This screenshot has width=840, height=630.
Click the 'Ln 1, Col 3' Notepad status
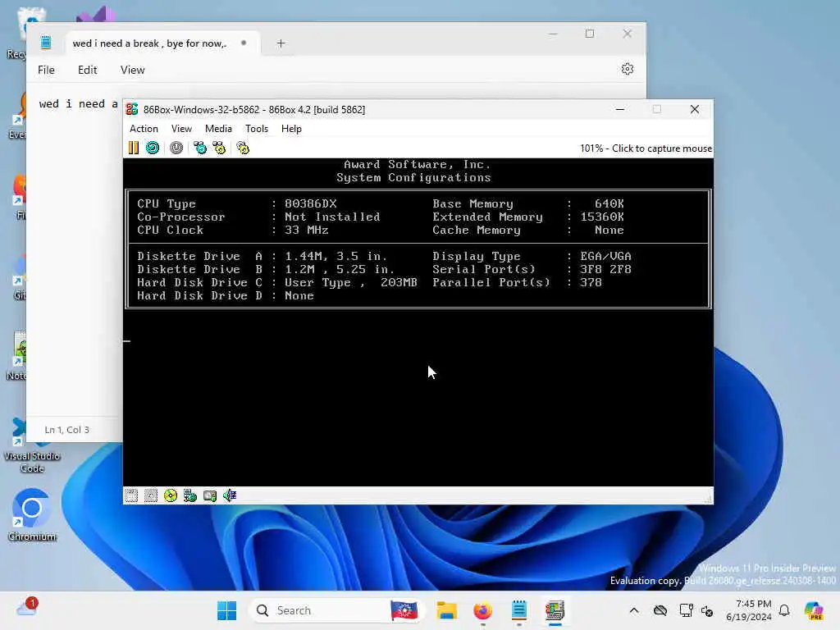coord(67,430)
